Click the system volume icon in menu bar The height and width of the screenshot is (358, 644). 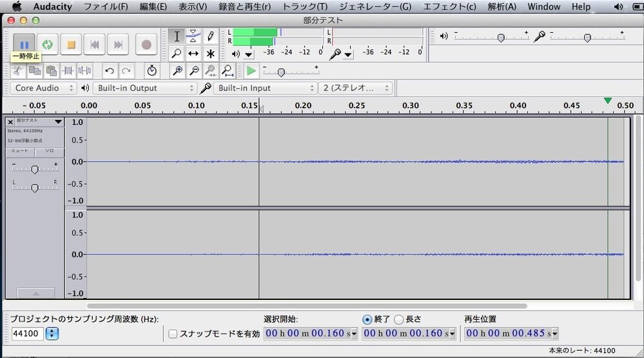[x=618, y=6]
